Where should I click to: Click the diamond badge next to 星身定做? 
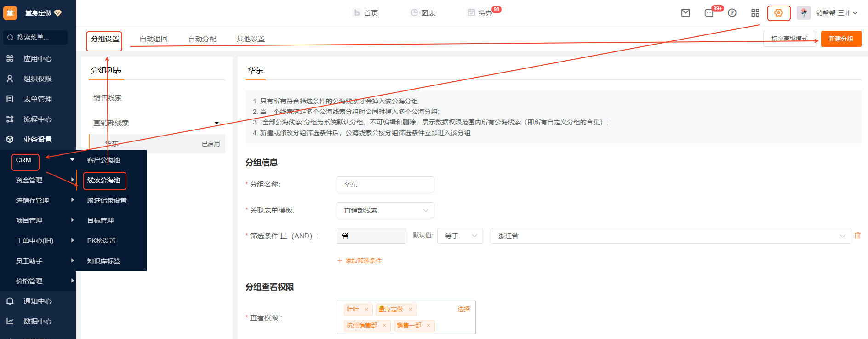58,13
